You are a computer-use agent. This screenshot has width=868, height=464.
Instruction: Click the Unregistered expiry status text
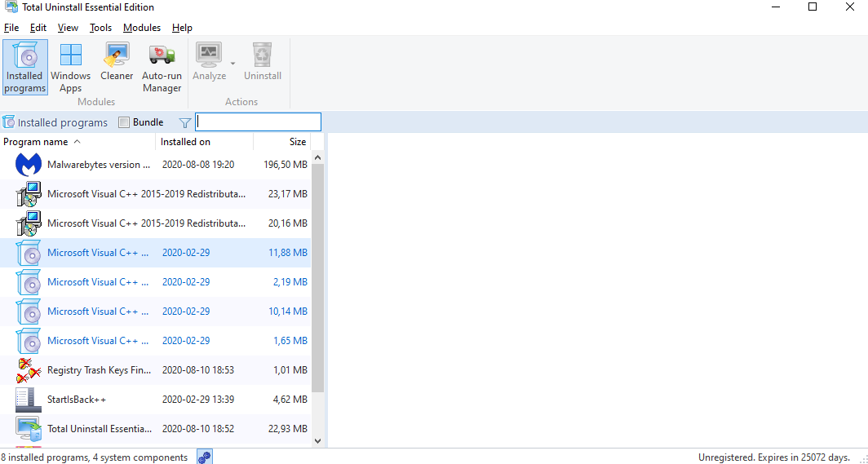(774, 457)
